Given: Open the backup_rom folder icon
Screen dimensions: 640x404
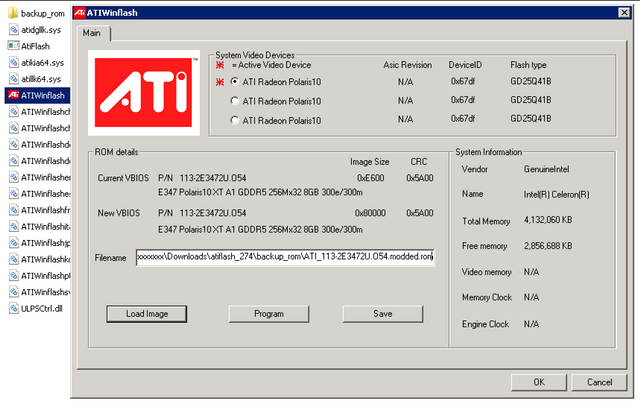Looking at the screenshot, I should [13, 13].
